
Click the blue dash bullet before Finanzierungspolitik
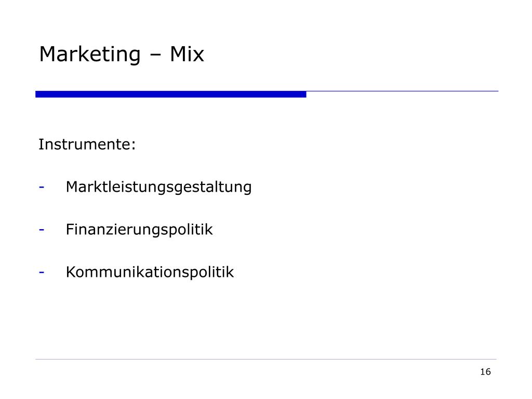tap(42, 230)
